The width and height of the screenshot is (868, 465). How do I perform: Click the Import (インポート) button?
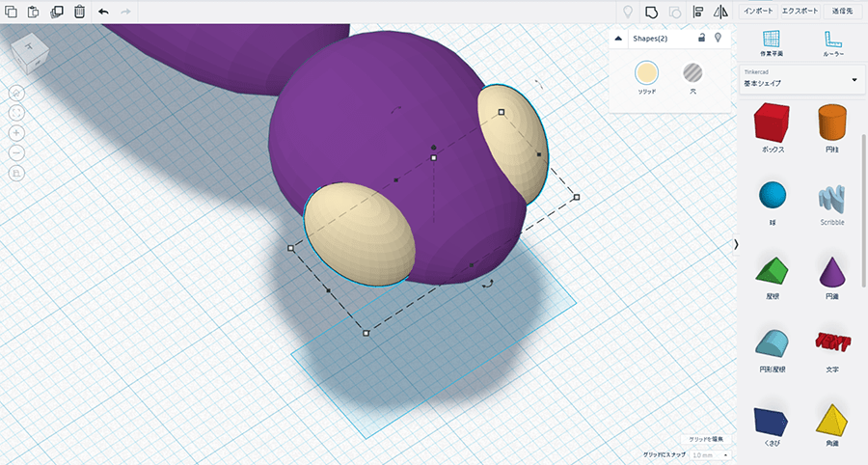pos(758,11)
